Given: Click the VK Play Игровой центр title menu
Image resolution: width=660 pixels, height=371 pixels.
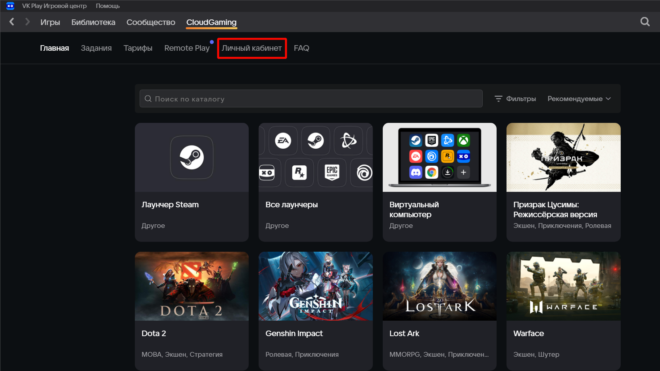Looking at the screenshot, I should pos(54,6).
